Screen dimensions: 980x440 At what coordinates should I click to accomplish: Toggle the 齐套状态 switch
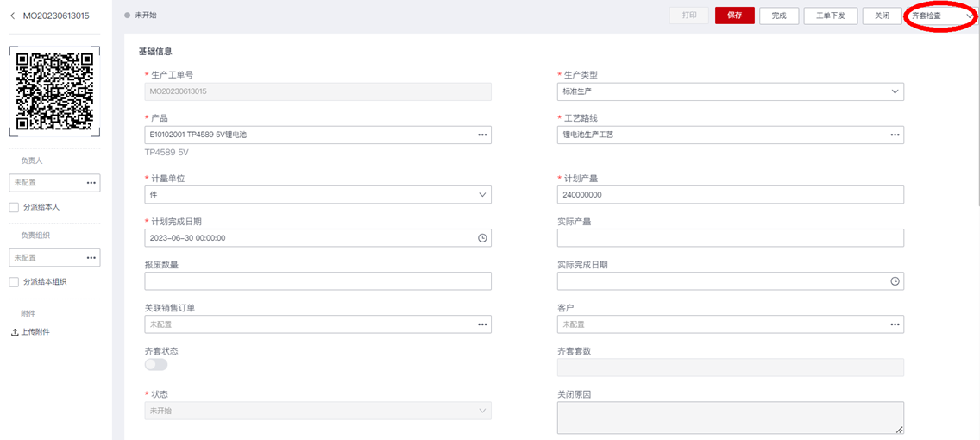[x=156, y=365]
